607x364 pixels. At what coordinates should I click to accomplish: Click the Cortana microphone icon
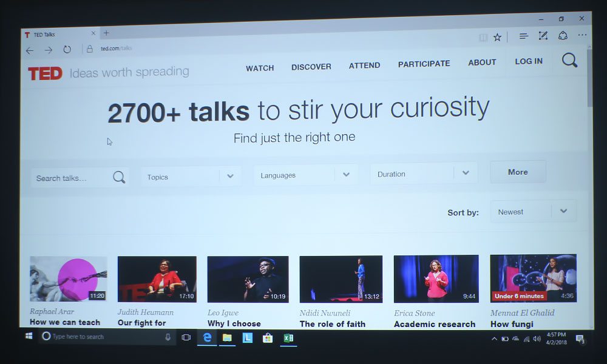168,337
